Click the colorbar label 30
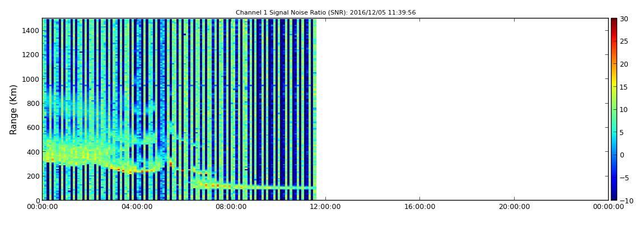 [x=624, y=18]
